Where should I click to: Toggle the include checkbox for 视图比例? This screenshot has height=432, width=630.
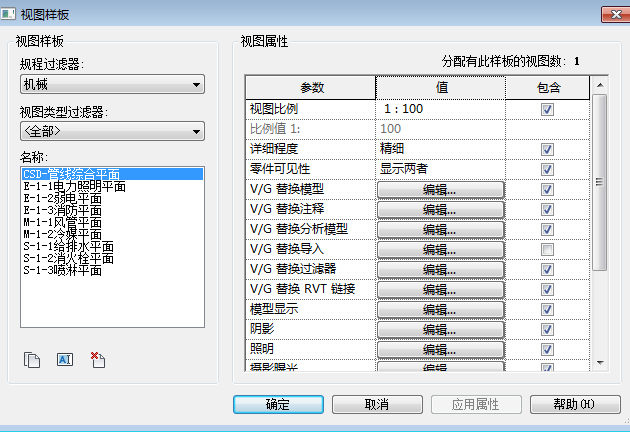click(547, 109)
